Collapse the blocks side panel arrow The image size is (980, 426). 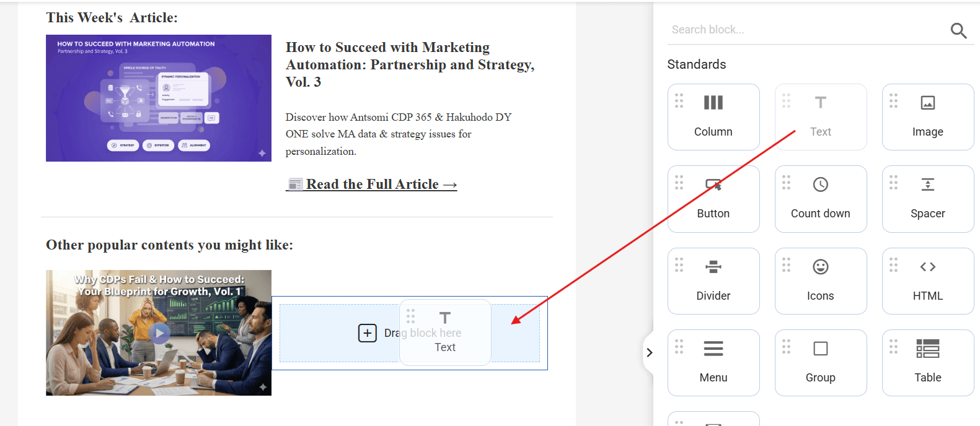tap(649, 352)
